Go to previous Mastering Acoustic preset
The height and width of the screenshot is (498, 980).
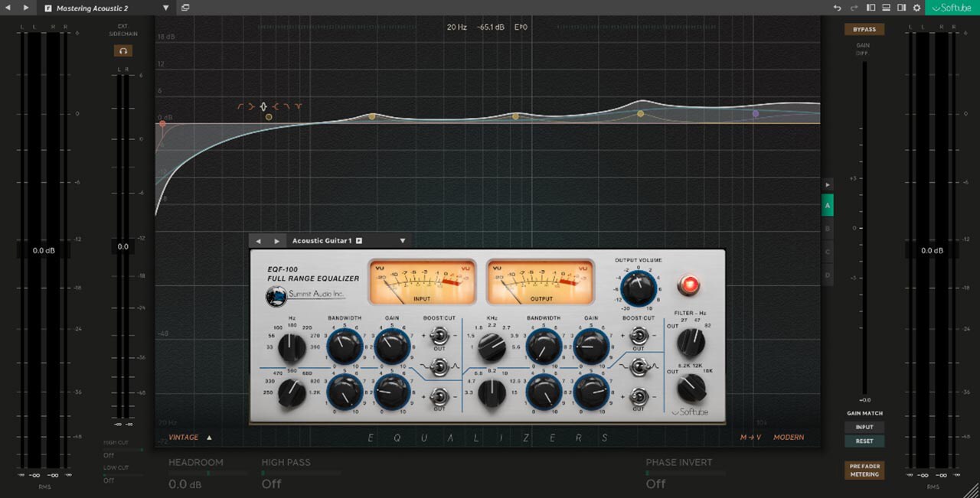tap(8, 8)
